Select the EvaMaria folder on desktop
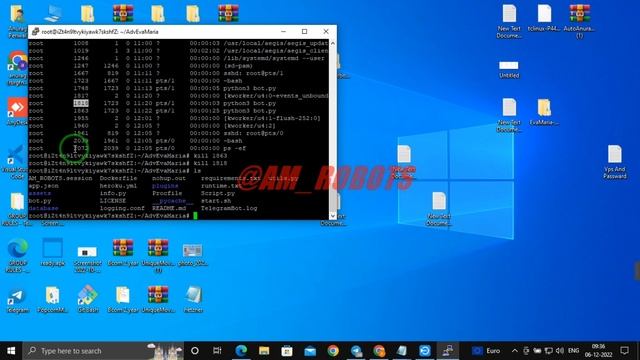This screenshot has width=640, height=360. click(x=544, y=111)
